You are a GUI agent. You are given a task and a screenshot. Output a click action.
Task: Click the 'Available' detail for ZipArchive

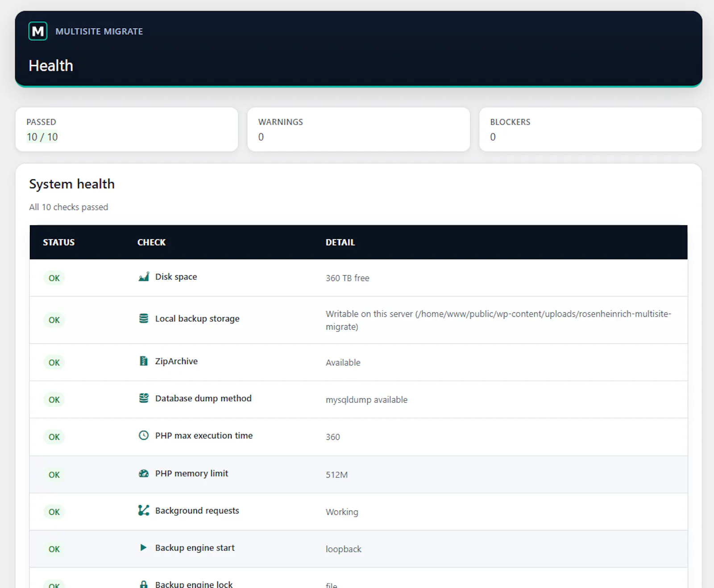(343, 362)
